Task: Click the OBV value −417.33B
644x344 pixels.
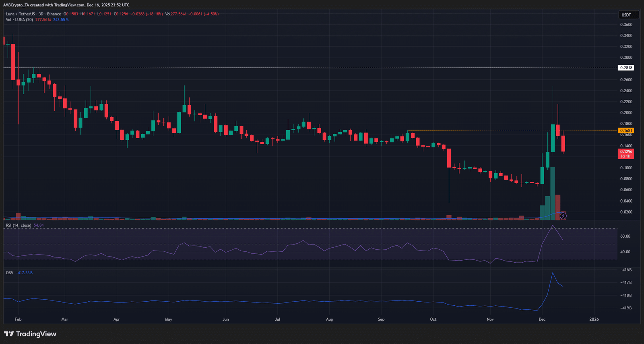Action: click(x=24, y=273)
